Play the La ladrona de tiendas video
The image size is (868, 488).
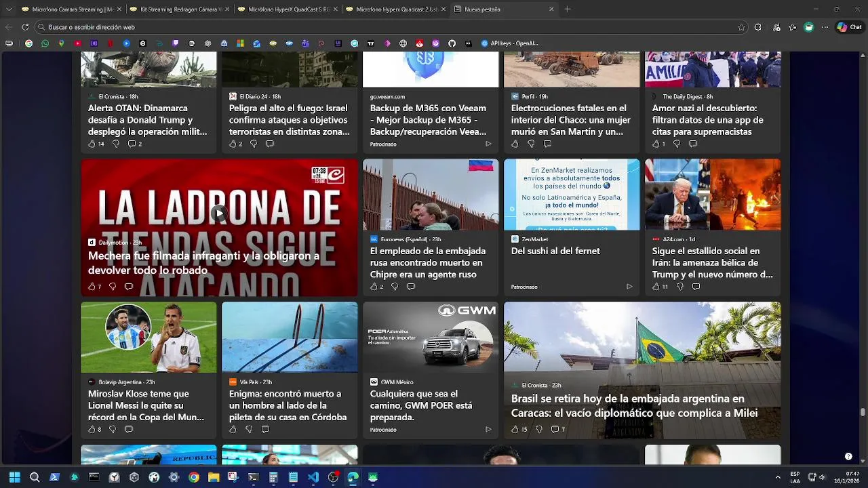point(218,213)
